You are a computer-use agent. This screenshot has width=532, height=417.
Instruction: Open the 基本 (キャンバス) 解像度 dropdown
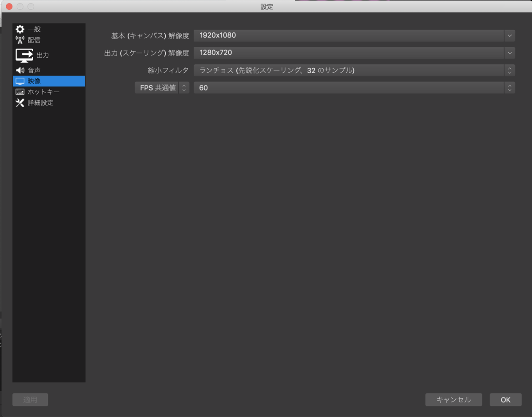coord(509,35)
